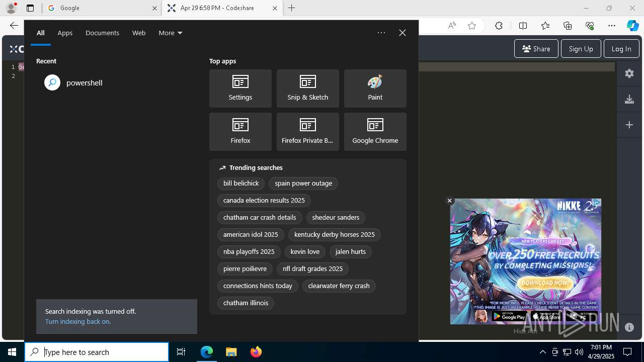Show hidden system tray icons
The height and width of the screenshot is (362, 644).
[542, 352]
